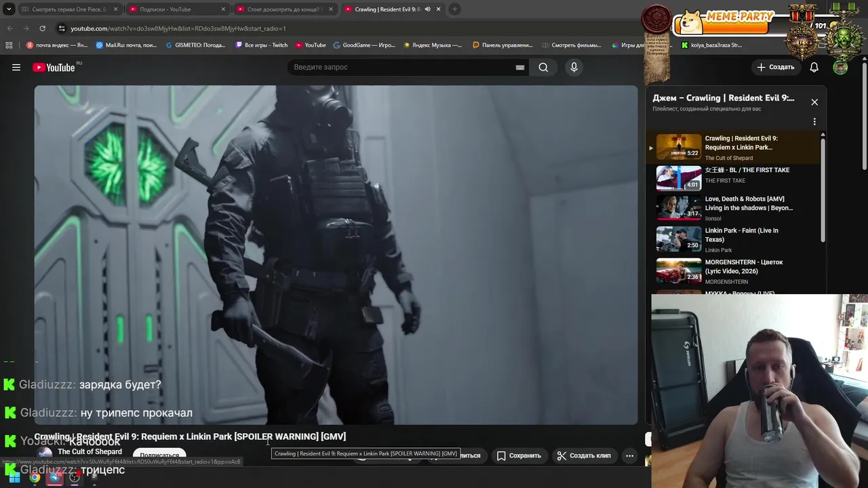Select Crawling Resident Evil 9 playlist item
The image size is (868, 488).
click(732, 147)
